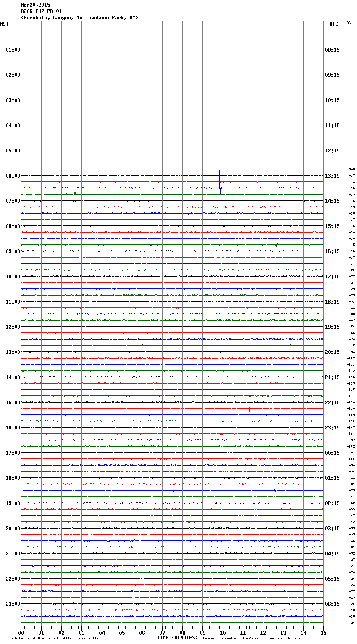This screenshot has height=644, width=357.
Task: Click the small blue blip on the 18:30 trace
Action: pyautogui.click(x=275, y=490)
